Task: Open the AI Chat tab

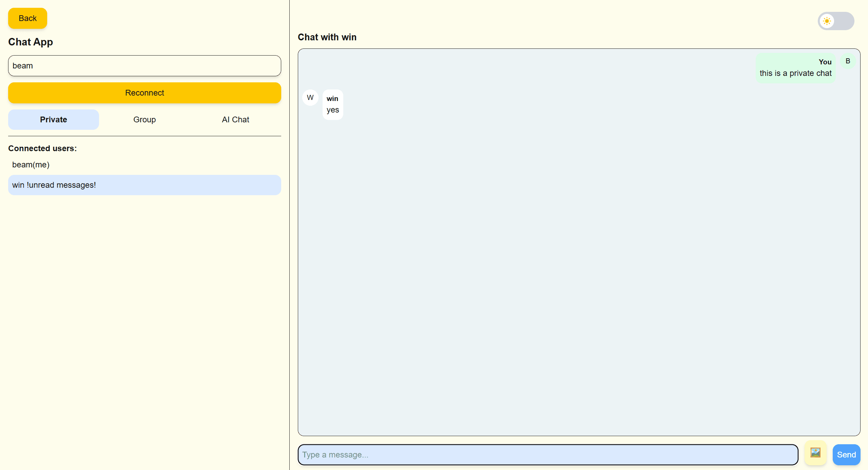Action: [235, 120]
